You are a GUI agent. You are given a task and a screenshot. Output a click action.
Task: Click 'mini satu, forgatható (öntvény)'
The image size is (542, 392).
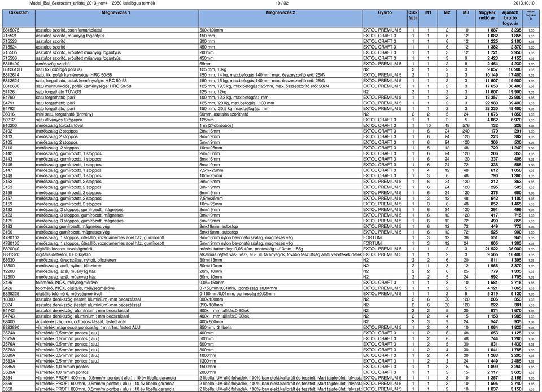(64, 114)
